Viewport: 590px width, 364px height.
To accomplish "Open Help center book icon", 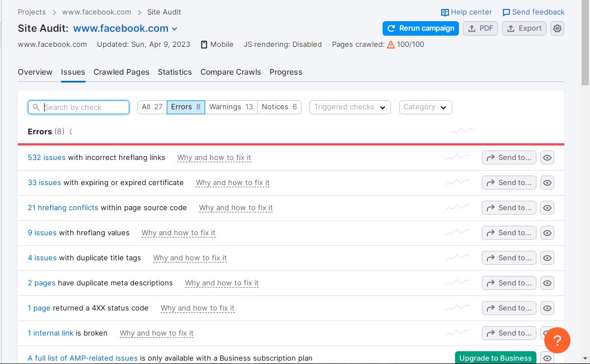I will point(444,12).
